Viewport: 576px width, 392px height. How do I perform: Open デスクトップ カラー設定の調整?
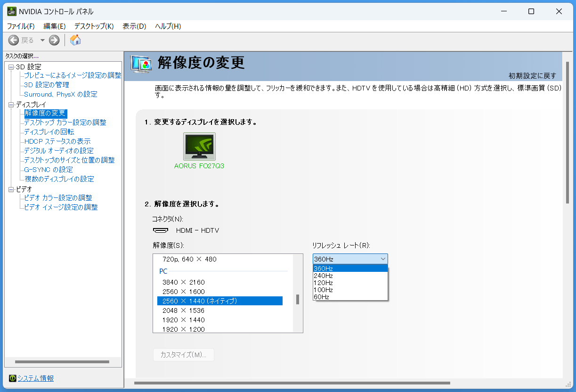[65, 122]
